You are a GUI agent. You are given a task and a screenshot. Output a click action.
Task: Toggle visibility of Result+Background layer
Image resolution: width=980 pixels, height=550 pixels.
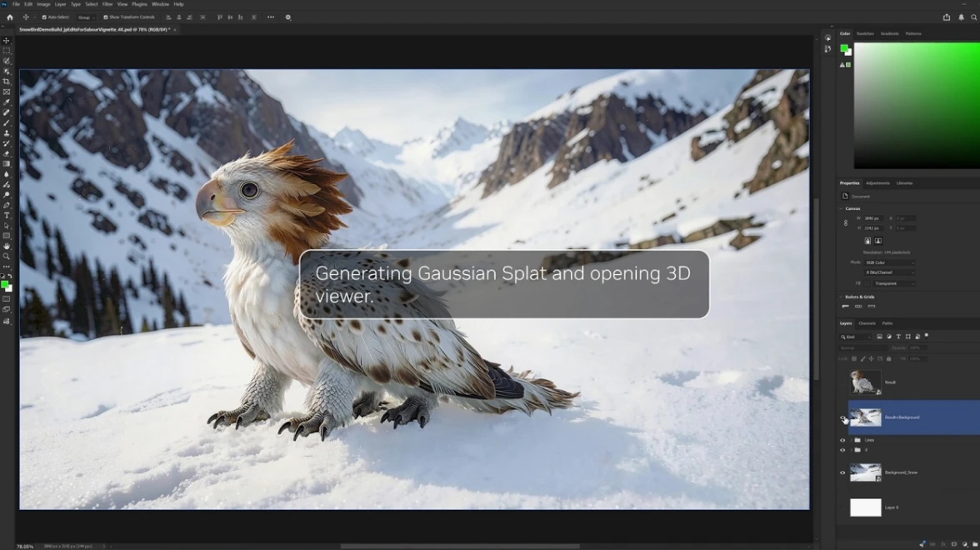(x=842, y=417)
